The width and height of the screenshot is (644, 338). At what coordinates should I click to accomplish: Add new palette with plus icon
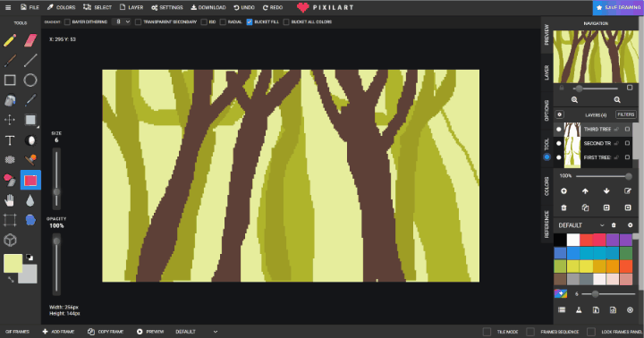[630, 225]
